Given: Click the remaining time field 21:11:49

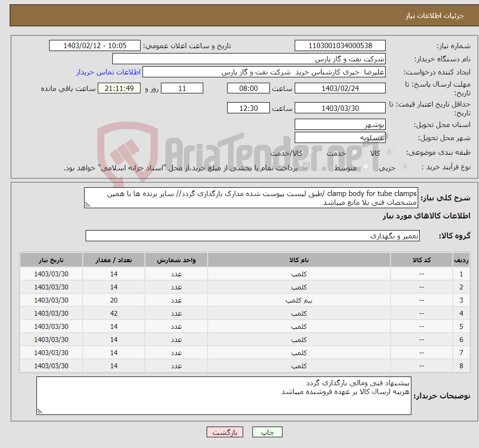Looking at the screenshot, I should (x=119, y=89).
